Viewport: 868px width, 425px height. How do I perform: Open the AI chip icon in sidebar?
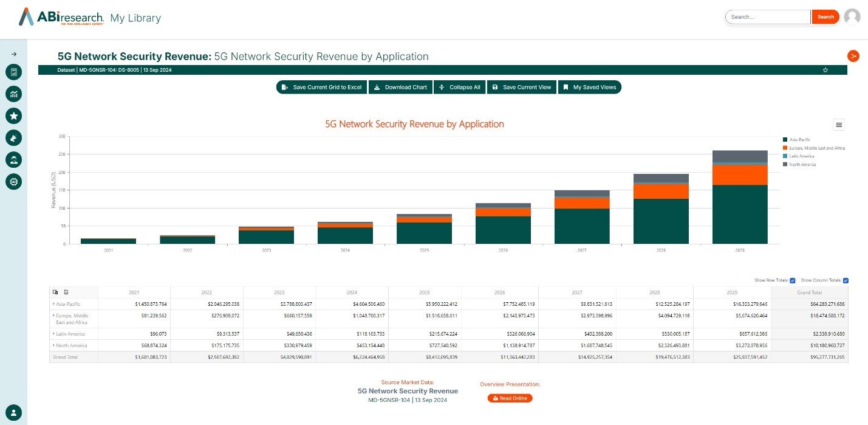(x=13, y=181)
